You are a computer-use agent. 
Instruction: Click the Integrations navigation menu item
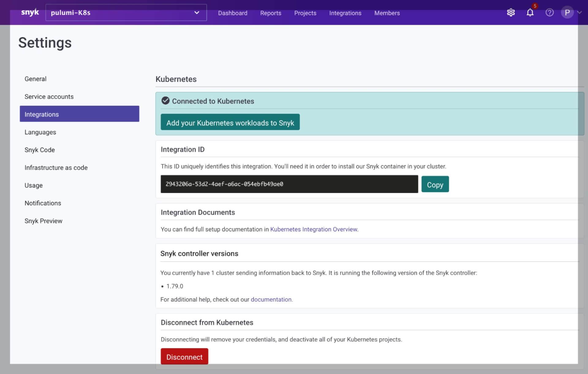[x=345, y=13]
